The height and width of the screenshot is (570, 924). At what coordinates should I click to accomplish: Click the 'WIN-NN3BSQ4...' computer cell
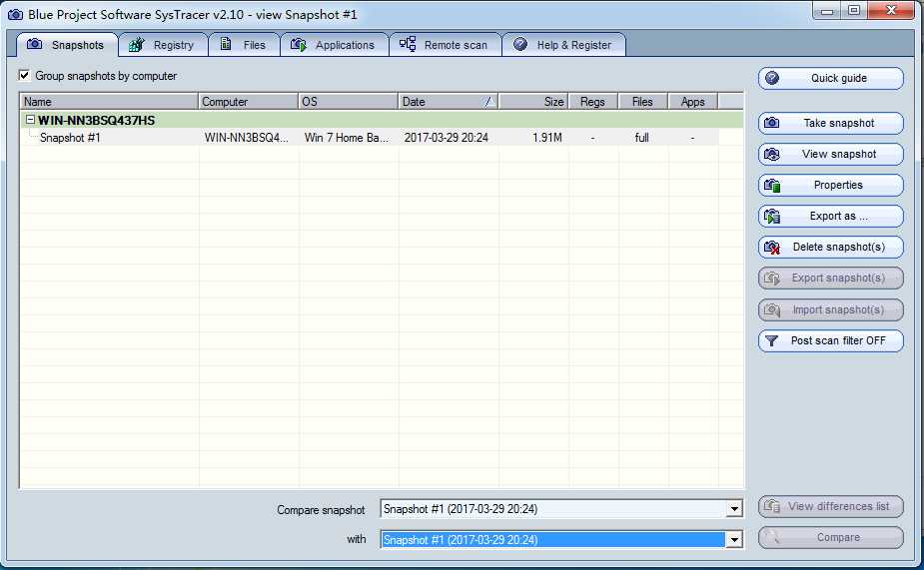click(247, 138)
